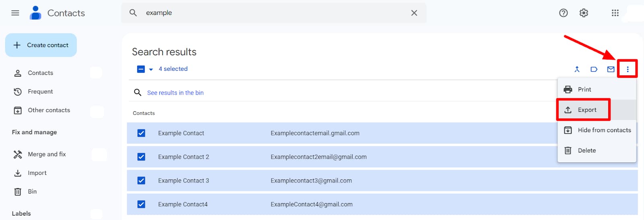Click the Labels section heading

(x=21, y=214)
